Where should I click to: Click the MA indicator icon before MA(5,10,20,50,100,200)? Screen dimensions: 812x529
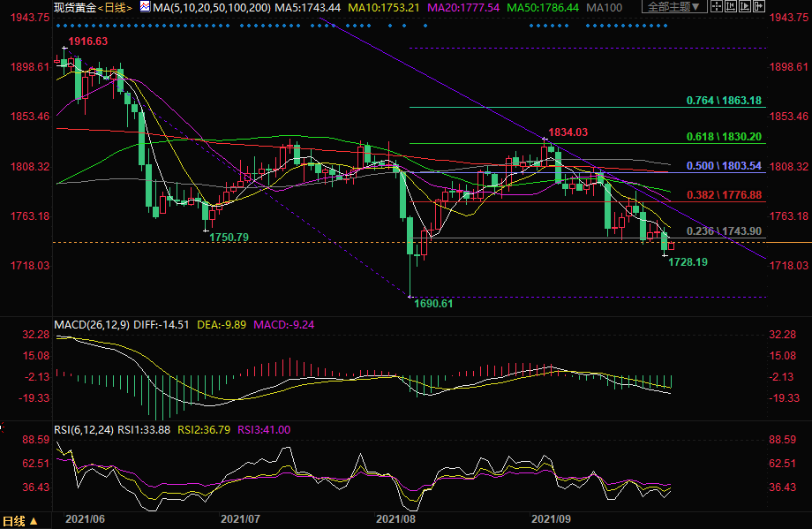144,7
